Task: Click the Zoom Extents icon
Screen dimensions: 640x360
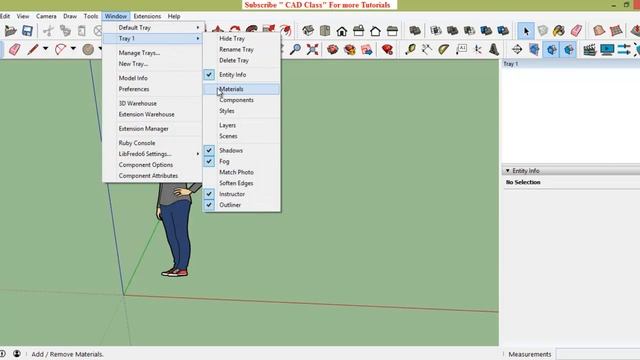Action: (312, 49)
